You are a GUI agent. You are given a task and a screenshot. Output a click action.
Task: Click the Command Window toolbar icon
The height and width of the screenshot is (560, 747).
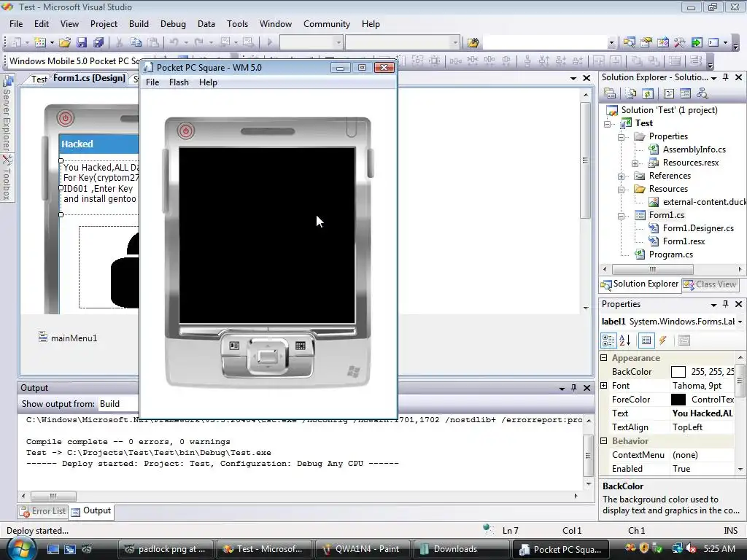(x=713, y=43)
